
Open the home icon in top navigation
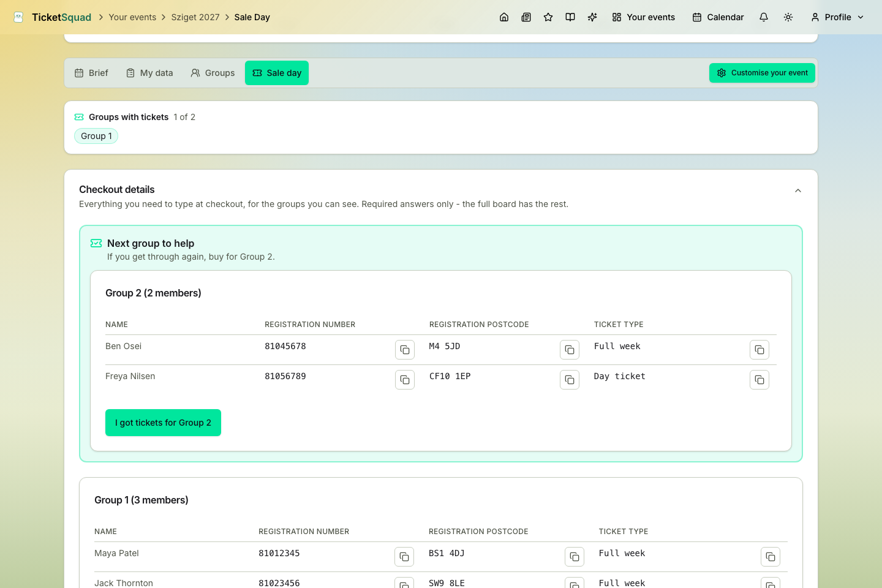[504, 17]
